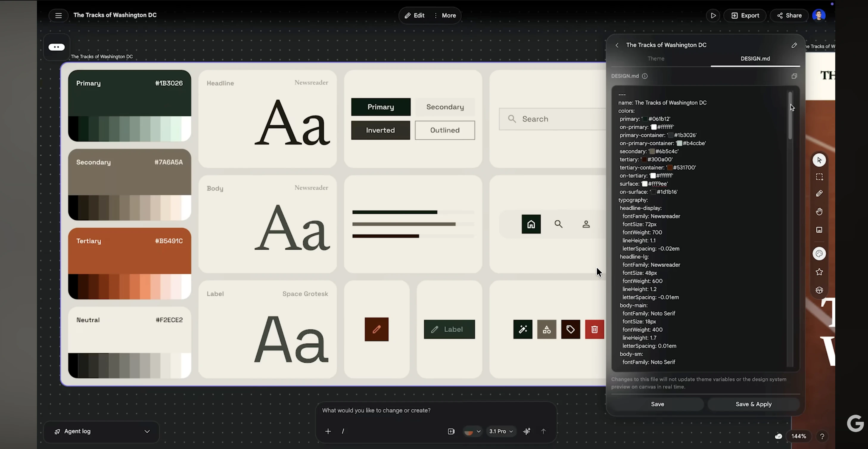
Task: Open the More menu in the top bar
Action: (x=445, y=15)
